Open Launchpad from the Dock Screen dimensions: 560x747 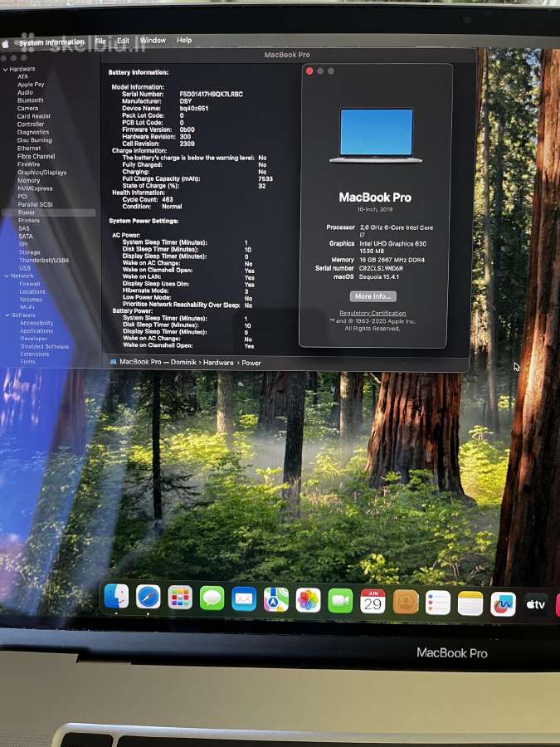tap(180, 598)
